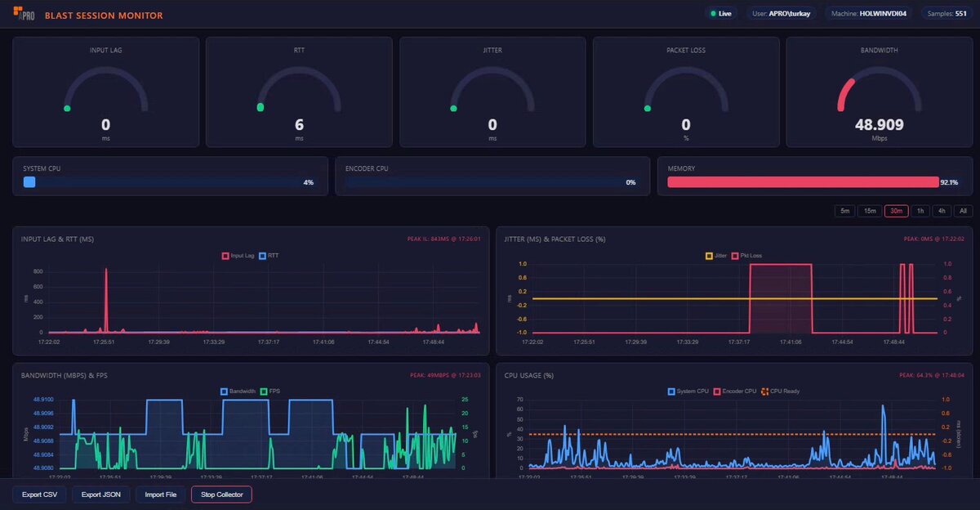Click the Jitter gauge
980x510 pixels.
(492, 90)
